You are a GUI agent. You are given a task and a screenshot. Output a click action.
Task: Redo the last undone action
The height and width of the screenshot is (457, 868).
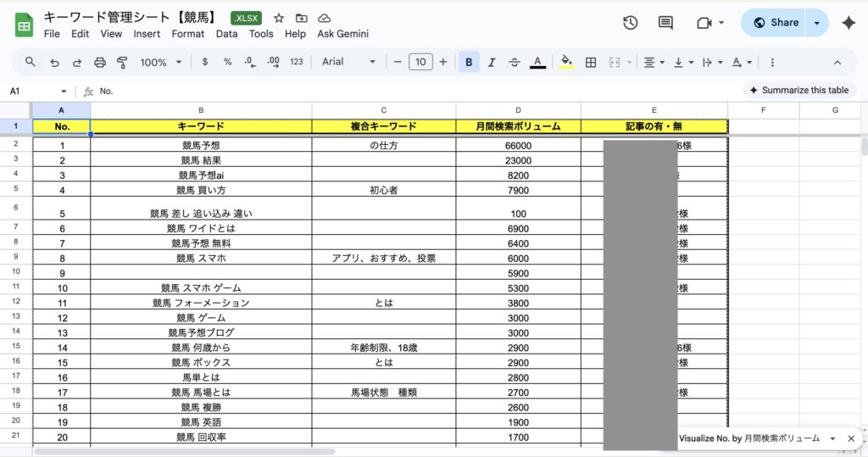tap(77, 63)
